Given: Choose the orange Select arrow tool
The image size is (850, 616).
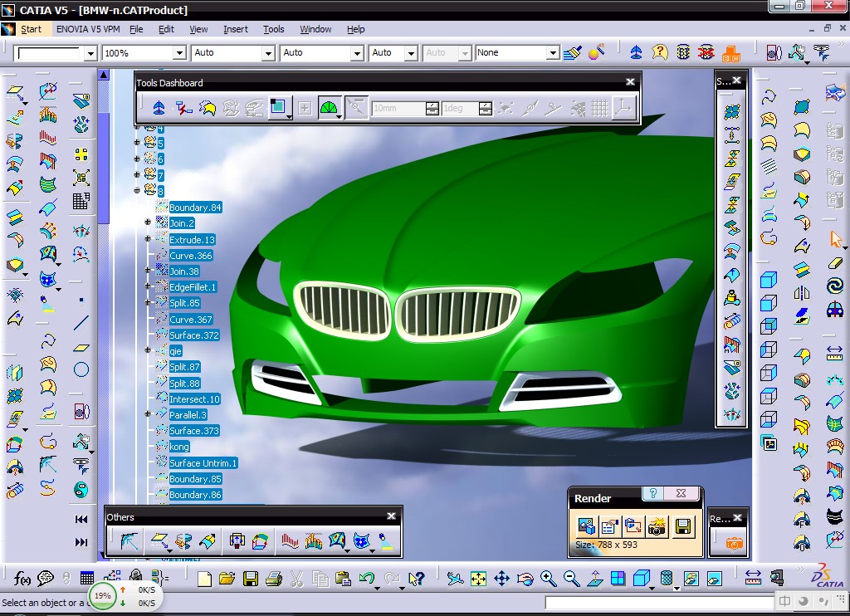Looking at the screenshot, I should (835, 239).
